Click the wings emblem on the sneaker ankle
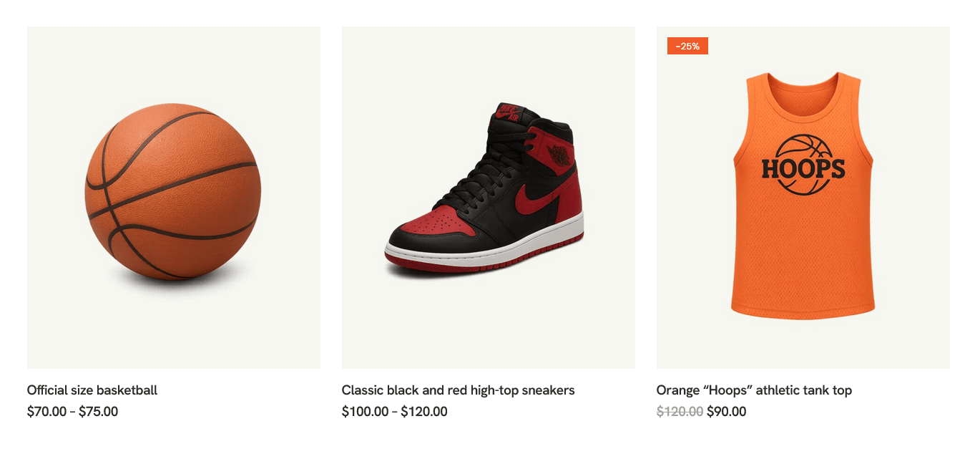 559,152
